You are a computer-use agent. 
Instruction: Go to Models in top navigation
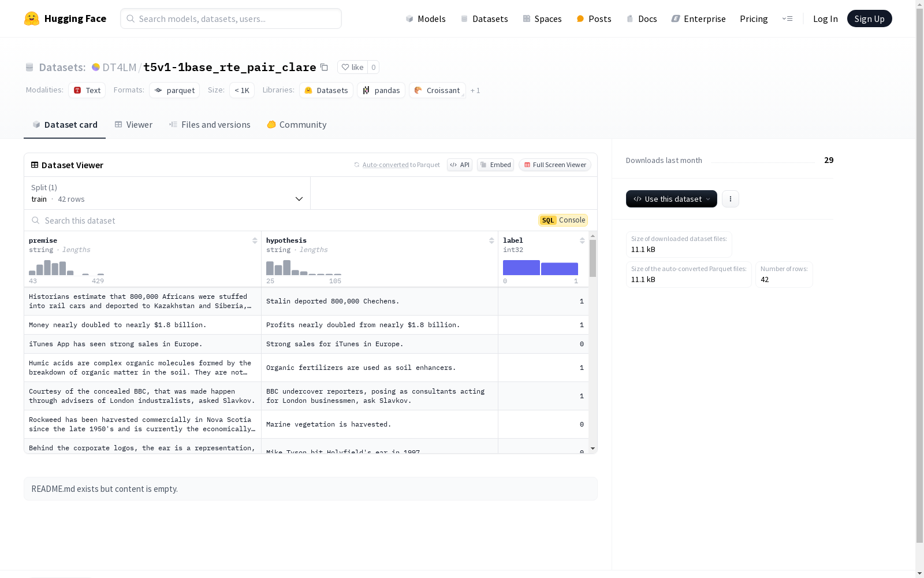pos(426,18)
